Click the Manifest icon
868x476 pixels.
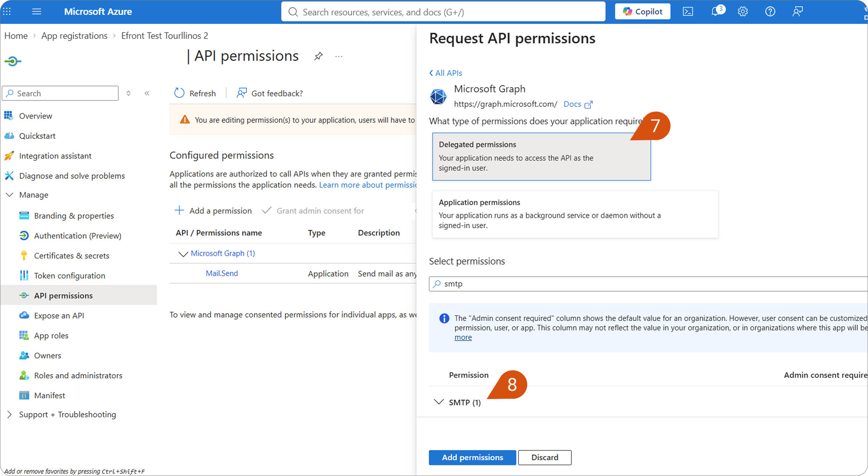pos(24,395)
